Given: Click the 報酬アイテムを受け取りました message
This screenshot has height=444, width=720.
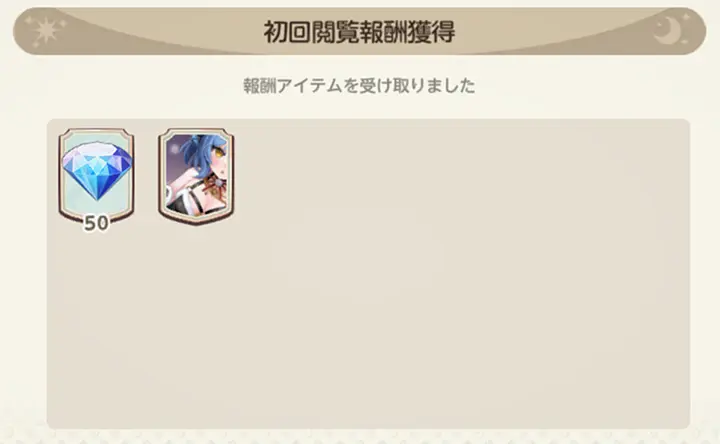Looking at the screenshot, I should pyautogui.click(x=359, y=86).
